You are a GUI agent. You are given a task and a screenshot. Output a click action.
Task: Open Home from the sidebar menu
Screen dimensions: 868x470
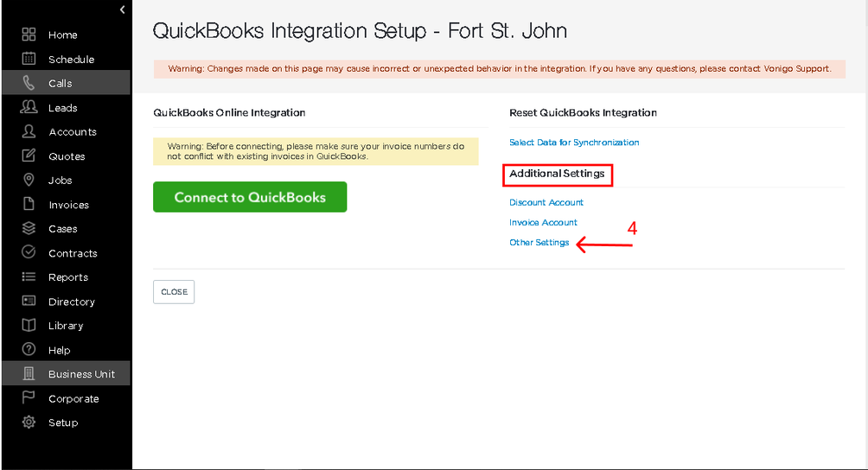tap(62, 35)
